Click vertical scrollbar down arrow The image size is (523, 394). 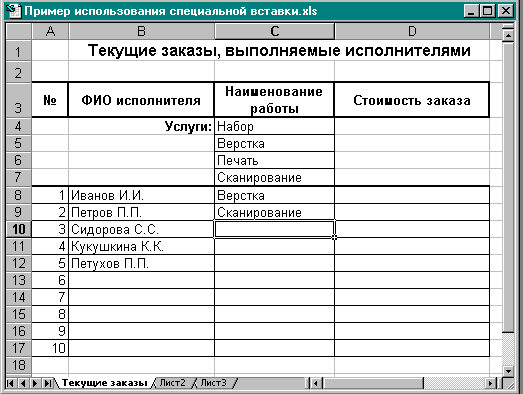tap(508, 371)
